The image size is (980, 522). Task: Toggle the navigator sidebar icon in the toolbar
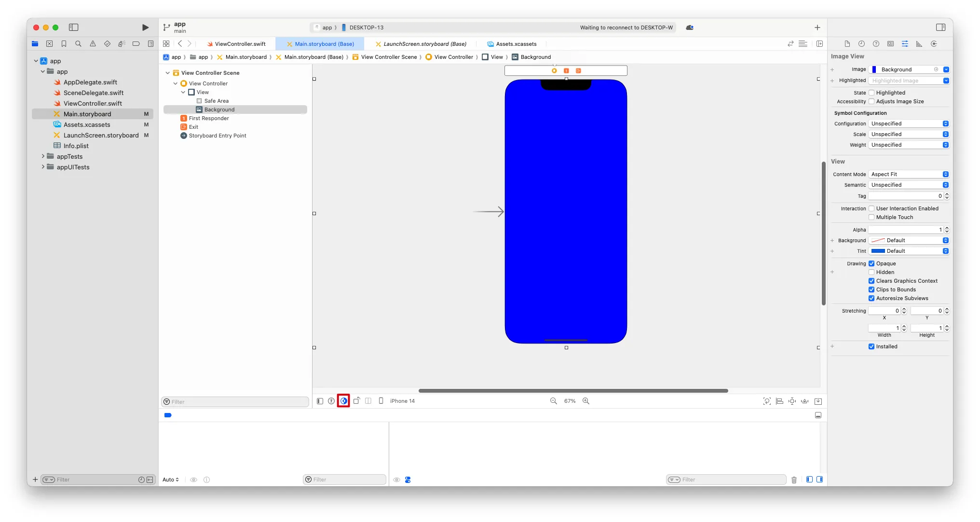click(74, 27)
